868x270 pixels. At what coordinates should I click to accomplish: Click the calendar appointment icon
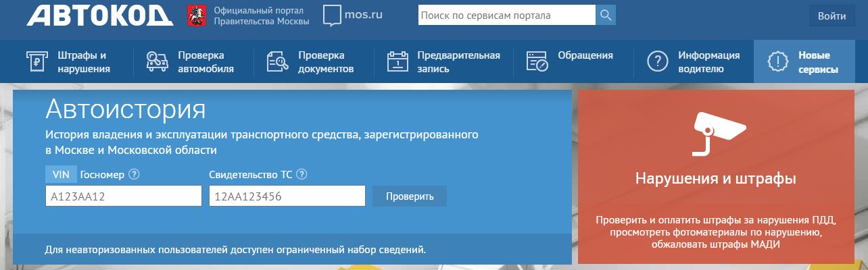398,61
